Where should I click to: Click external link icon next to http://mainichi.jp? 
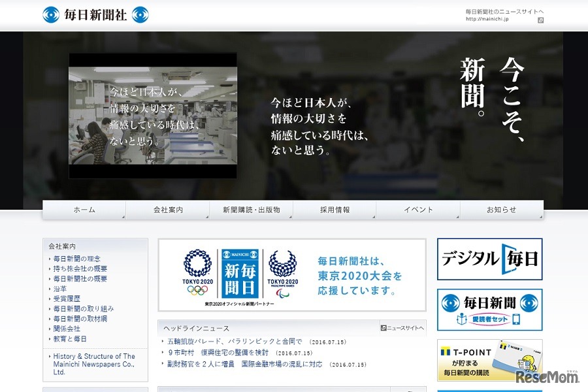pyautogui.click(x=540, y=22)
